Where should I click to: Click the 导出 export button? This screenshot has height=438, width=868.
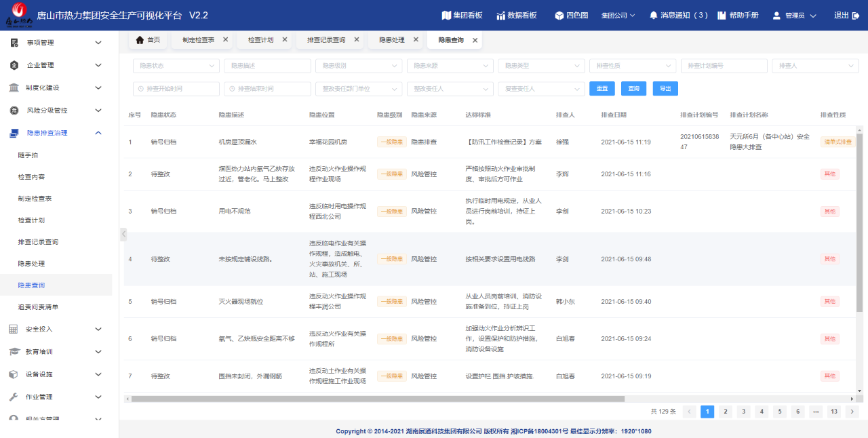(665, 89)
